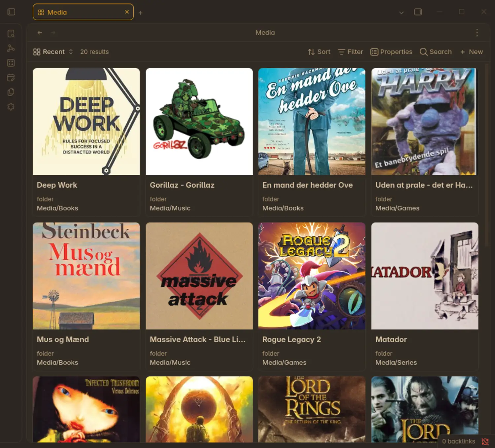Click 'Media/Games' folder under Rogue Legacy 2
Image resolution: width=495 pixels, height=448 pixels.
coord(284,363)
